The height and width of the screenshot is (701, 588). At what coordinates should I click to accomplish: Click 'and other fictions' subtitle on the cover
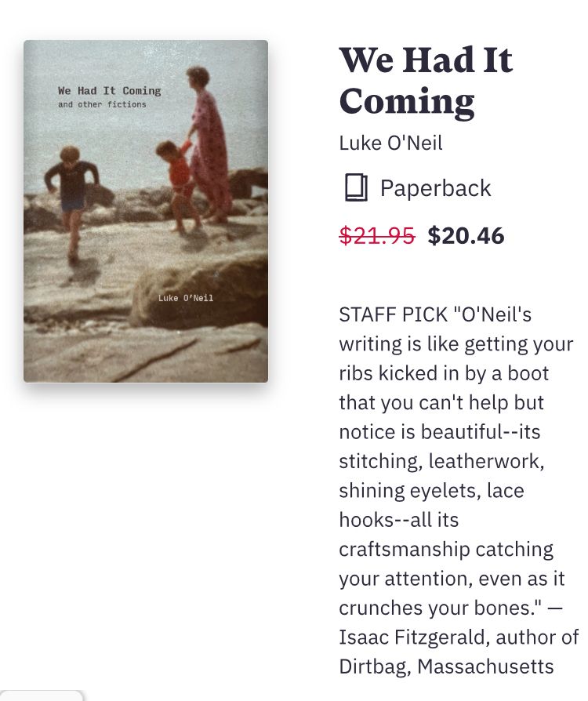click(102, 104)
